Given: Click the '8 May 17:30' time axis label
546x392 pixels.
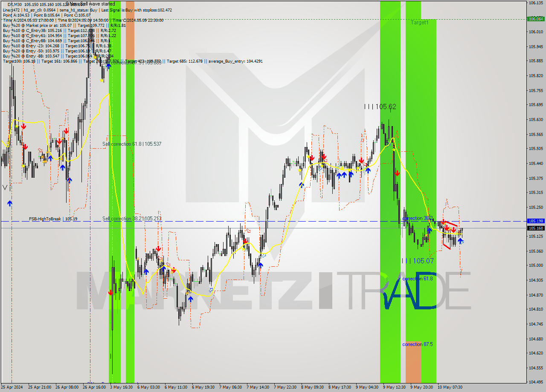Looking at the screenshot, I should point(340,387).
